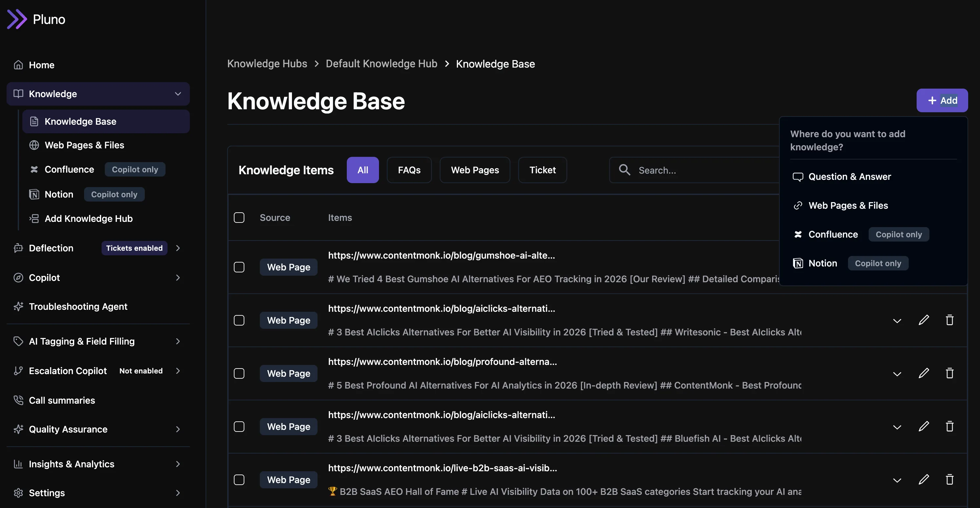This screenshot has width=980, height=508.
Task: Click the Call summaries phone icon
Action: coord(18,400)
